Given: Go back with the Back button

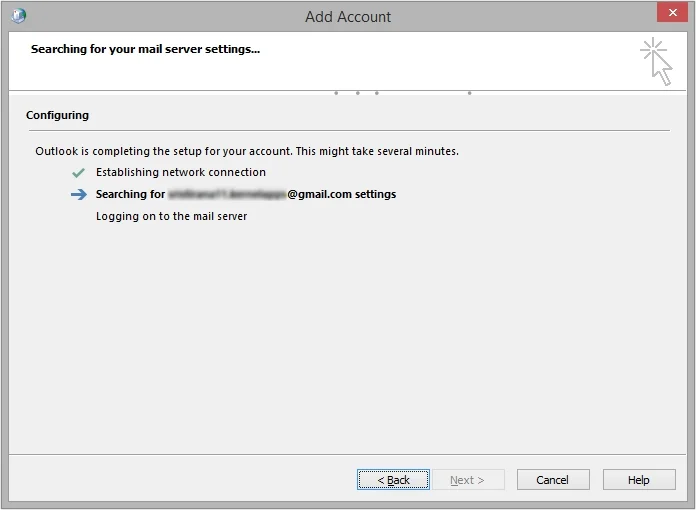Looking at the screenshot, I should tap(393, 480).
